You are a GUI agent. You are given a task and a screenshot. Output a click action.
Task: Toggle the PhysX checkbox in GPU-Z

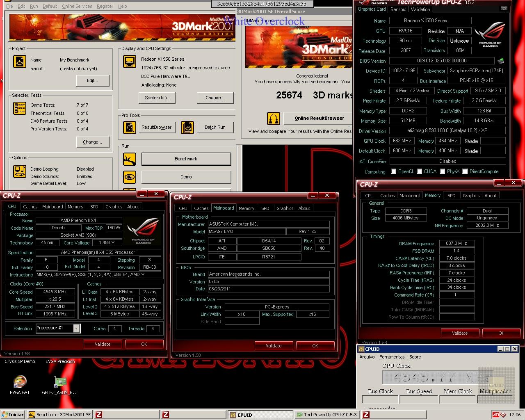coord(443,171)
